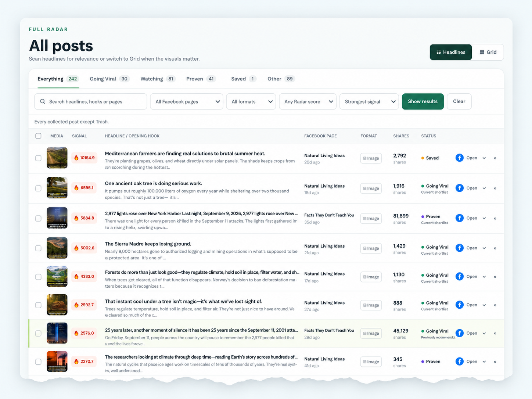The width and height of the screenshot is (532, 399).
Task: Click the Show results button
Action: tap(423, 101)
